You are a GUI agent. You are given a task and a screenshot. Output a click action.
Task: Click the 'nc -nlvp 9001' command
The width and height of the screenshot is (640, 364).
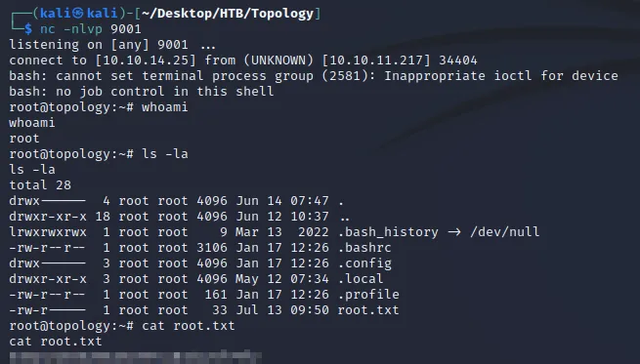[x=91, y=29]
